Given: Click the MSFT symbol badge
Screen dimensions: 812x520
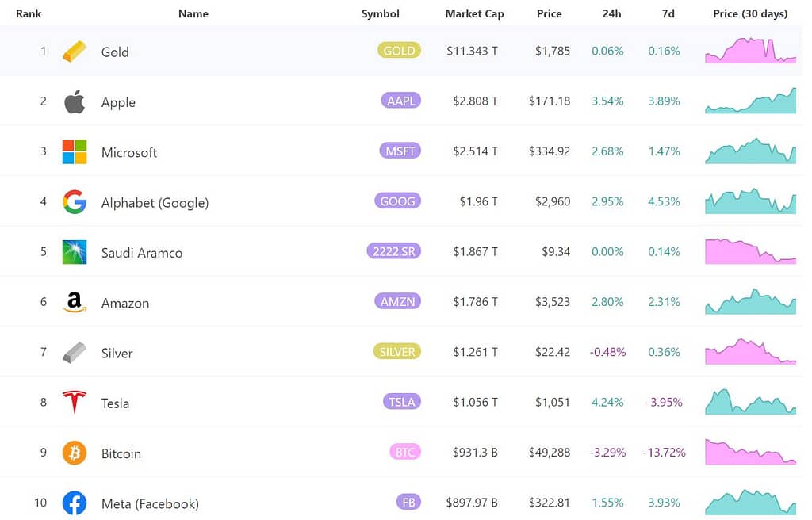Looking at the screenshot, I should pos(400,151).
